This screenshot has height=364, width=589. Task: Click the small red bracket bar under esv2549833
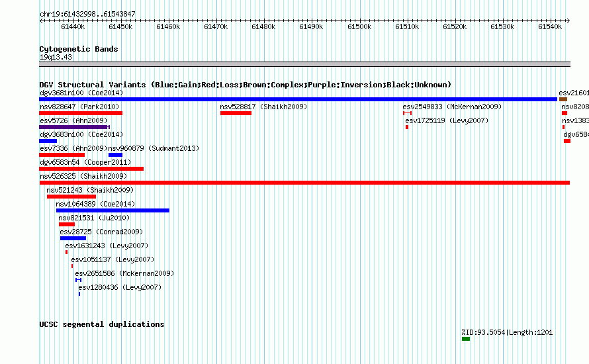pos(407,113)
